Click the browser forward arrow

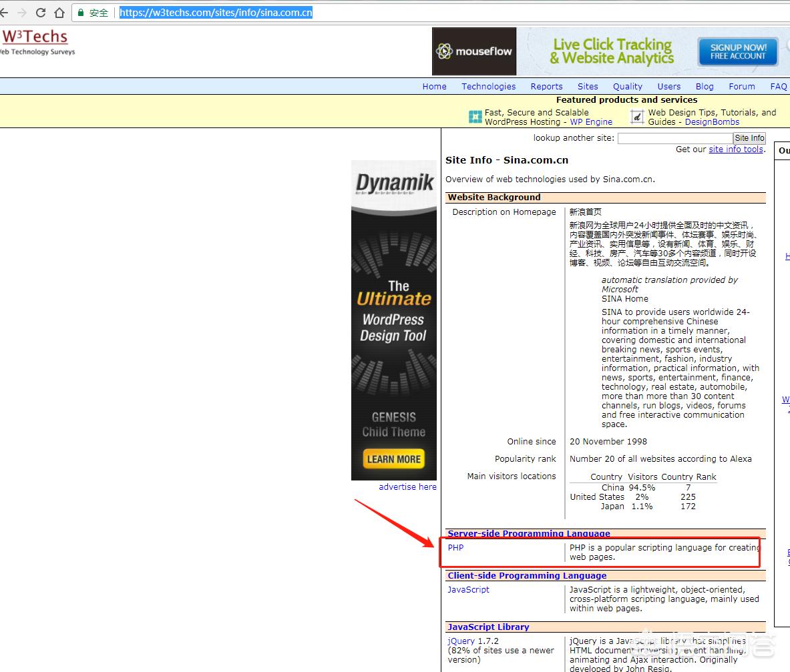[21, 13]
